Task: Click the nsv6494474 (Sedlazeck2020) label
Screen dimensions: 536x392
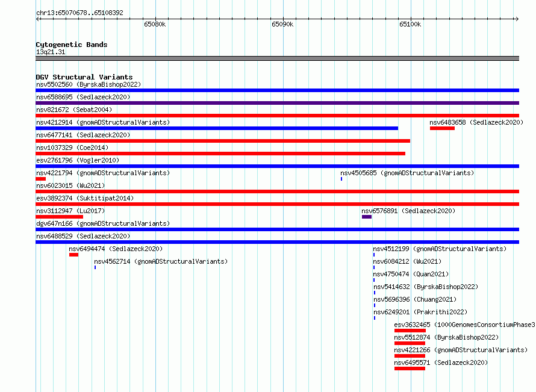Action: (x=116, y=249)
